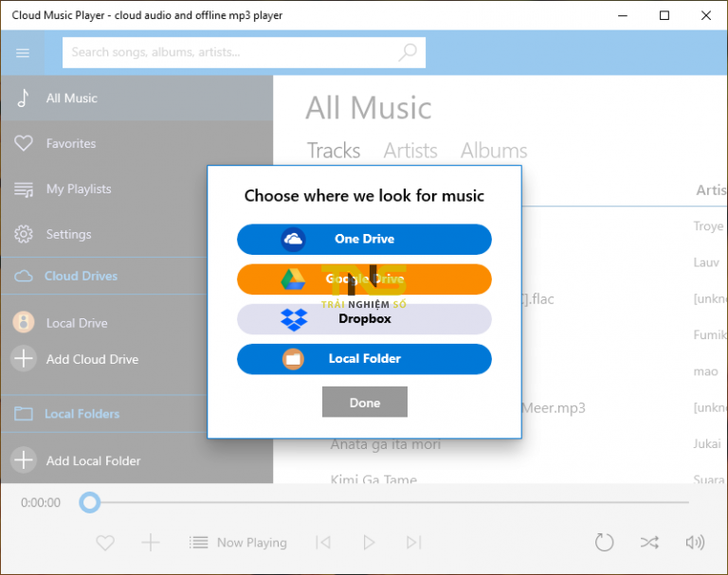The height and width of the screenshot is (575, 728).
Task: Click the Google Drive triangle logo
Action: pyautogui.click(x=293, y=279)
